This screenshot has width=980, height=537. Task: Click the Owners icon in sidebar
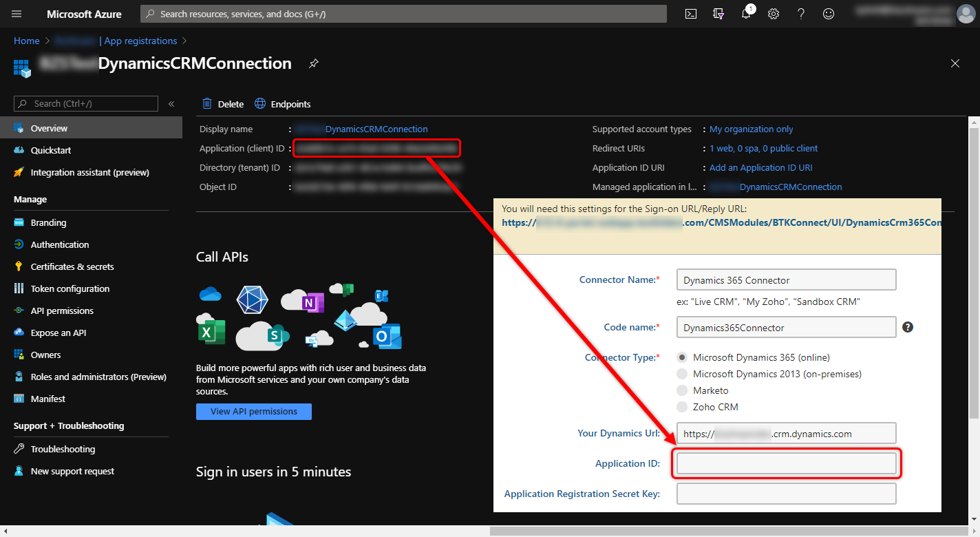(x=19, y=355)
